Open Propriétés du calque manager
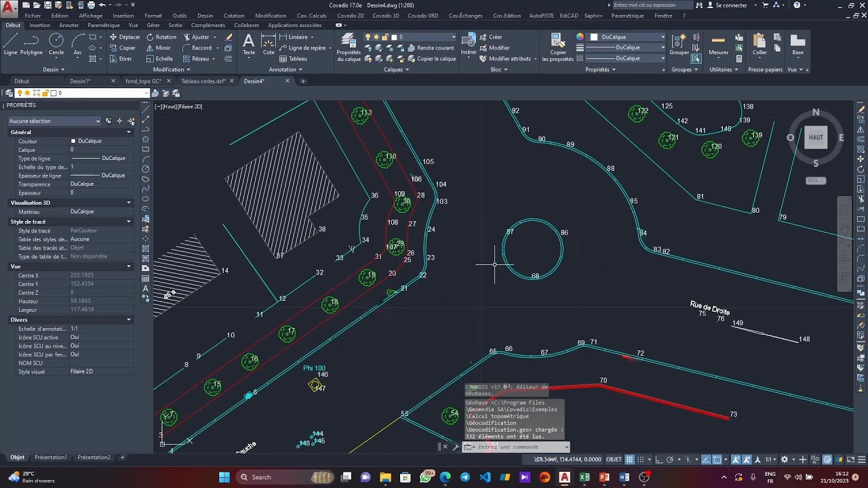Image resolution: width=868 pixels, height=488 pixels. [349, 47]
